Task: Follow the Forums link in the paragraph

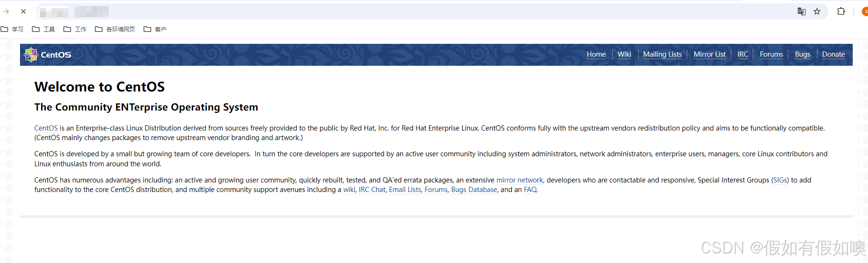Action: 436,190
